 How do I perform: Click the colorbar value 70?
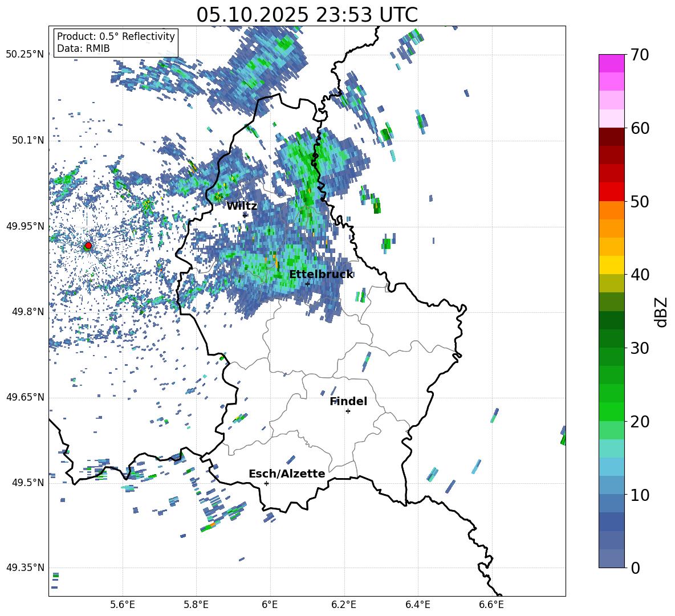pyautogui.click(x=640, y=55)
